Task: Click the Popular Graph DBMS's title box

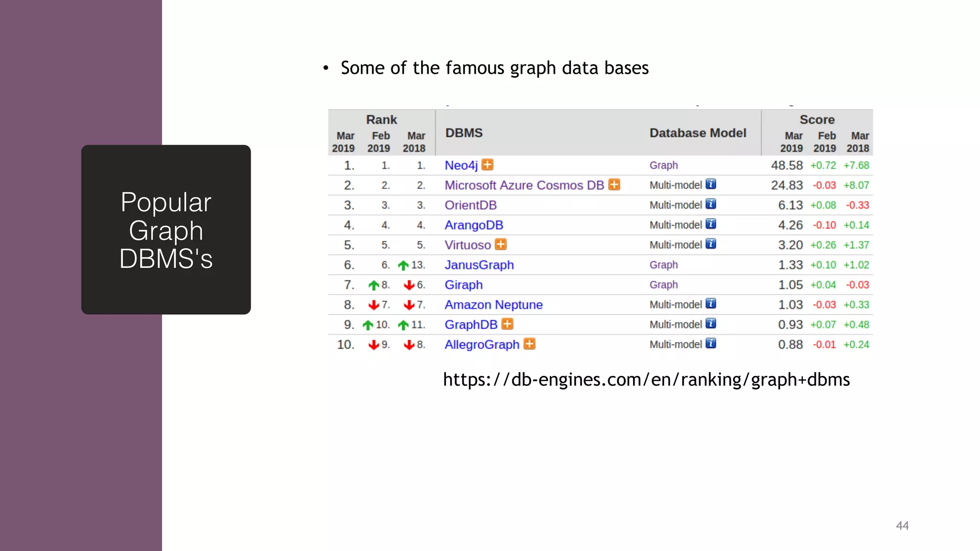Action: [166, 230]
